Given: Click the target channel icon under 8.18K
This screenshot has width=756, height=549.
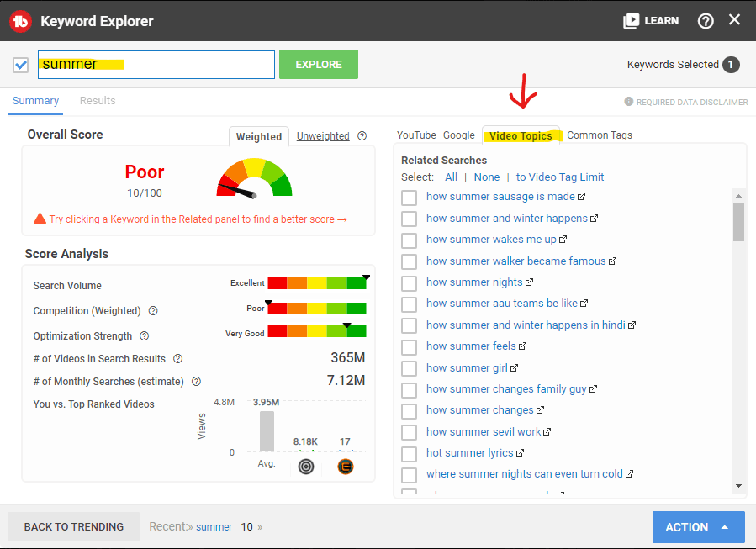Looking at the screenshot, I should click(306, 467).
